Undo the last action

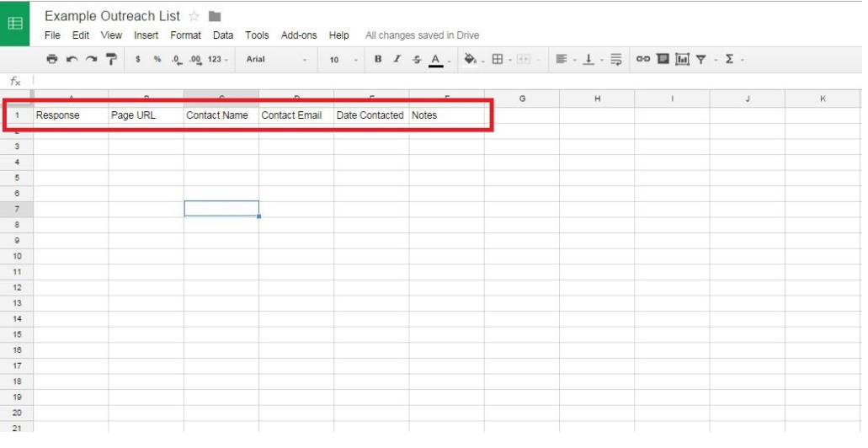point(72,60)
